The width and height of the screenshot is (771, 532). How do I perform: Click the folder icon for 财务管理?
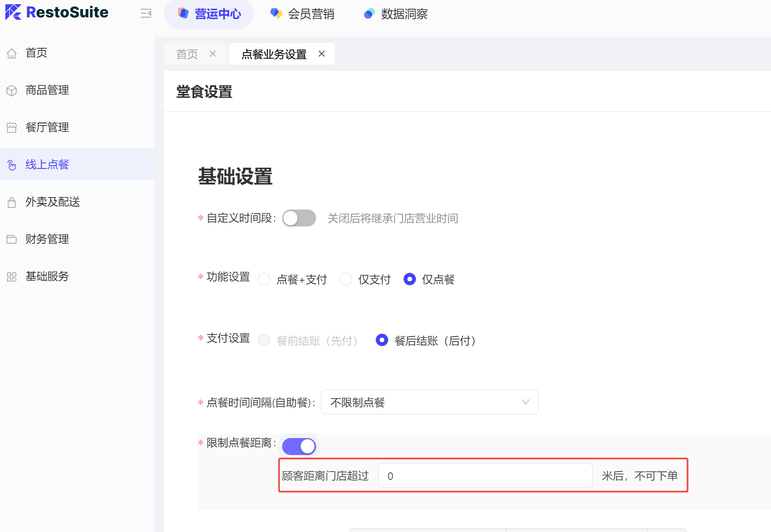pos(12,240)
